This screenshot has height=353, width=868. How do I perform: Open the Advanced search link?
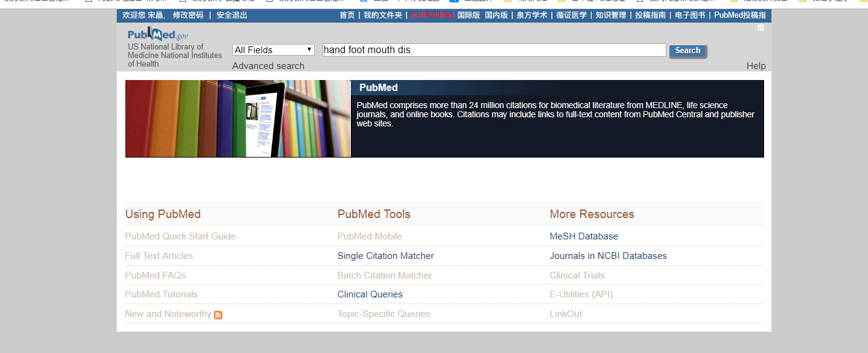[268, 66]
